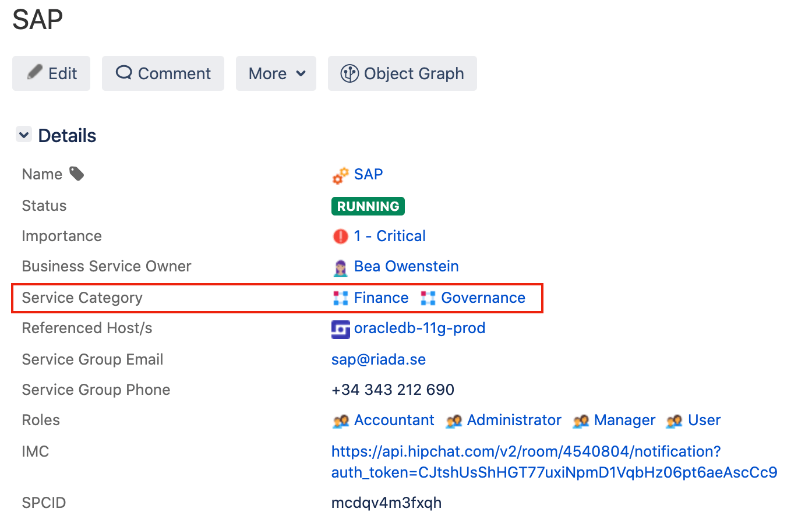
Task: Open the Bea Owenstein owner link
Action: pos(406,267)
